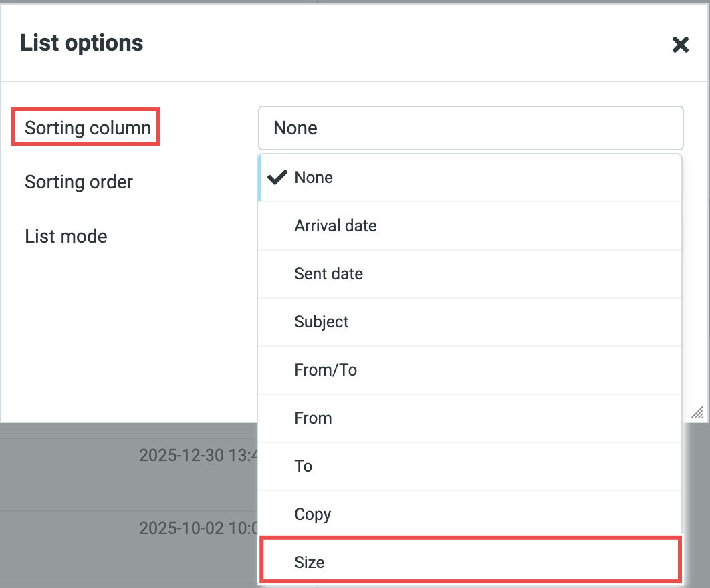Click the checkmark icon beside None

coord(276,177)
